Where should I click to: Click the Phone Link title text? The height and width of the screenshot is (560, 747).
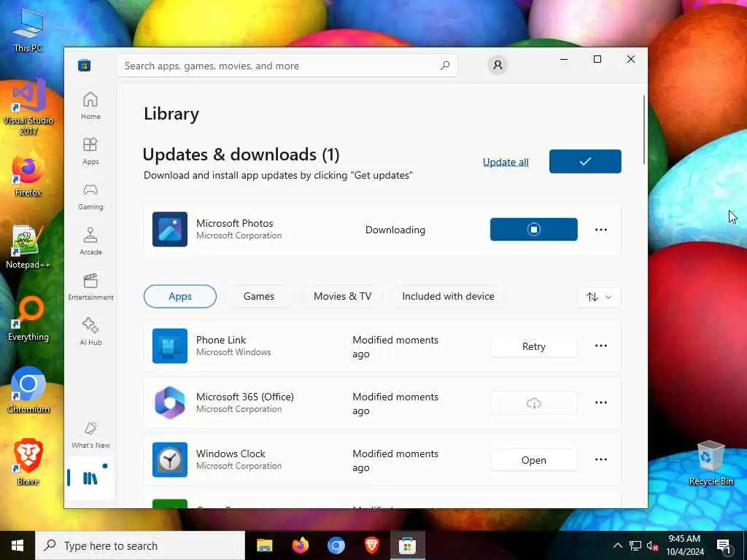[221, 340]
